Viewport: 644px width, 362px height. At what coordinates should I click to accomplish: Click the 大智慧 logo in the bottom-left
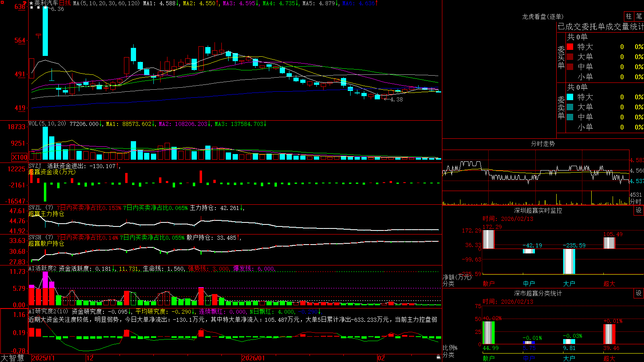coord(12,358)
